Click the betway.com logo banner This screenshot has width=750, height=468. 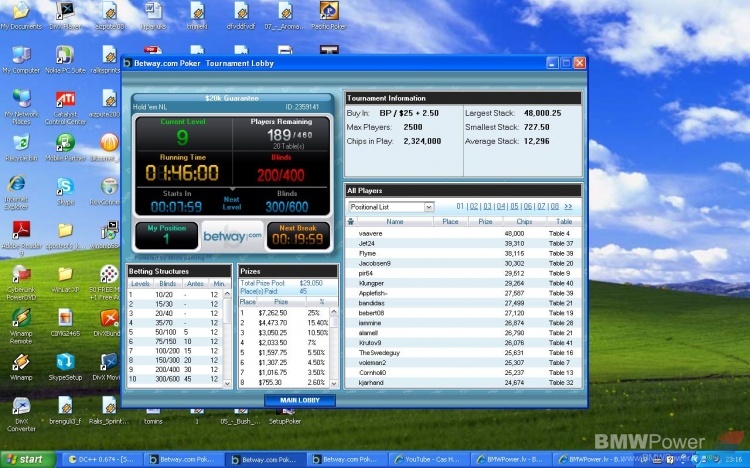click(232, 236)
